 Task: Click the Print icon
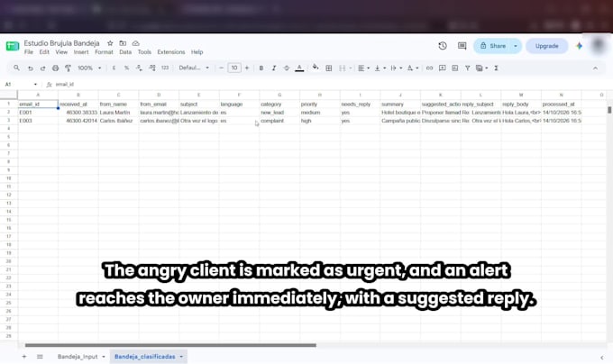(x=56, y=68)
